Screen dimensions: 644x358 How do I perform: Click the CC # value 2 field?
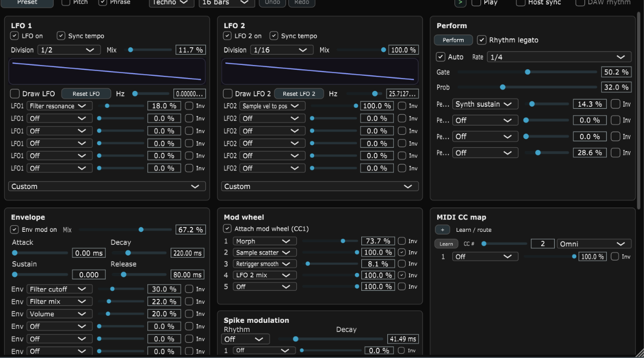tap(543, 244)
